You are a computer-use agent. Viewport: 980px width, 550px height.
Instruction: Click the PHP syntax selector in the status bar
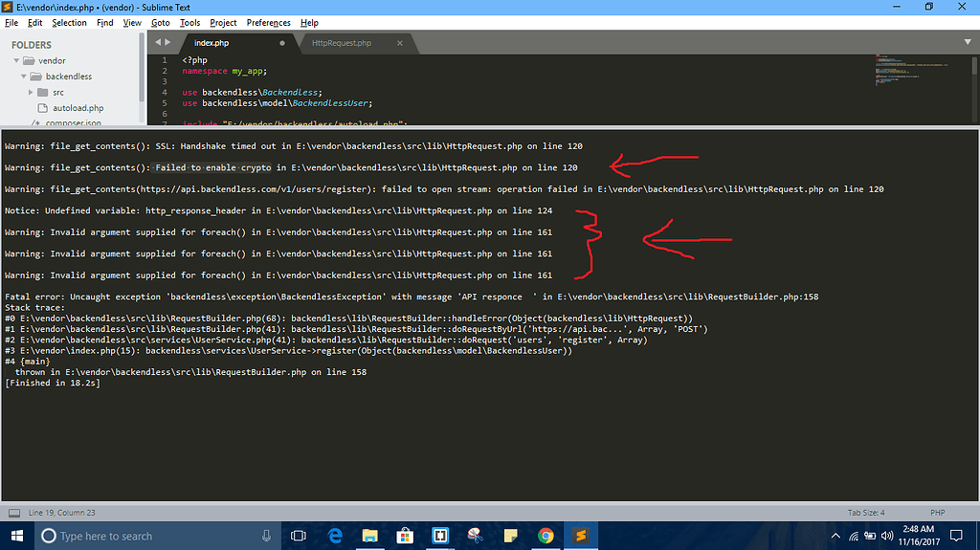pyautogui.click(x=939, y=513)
